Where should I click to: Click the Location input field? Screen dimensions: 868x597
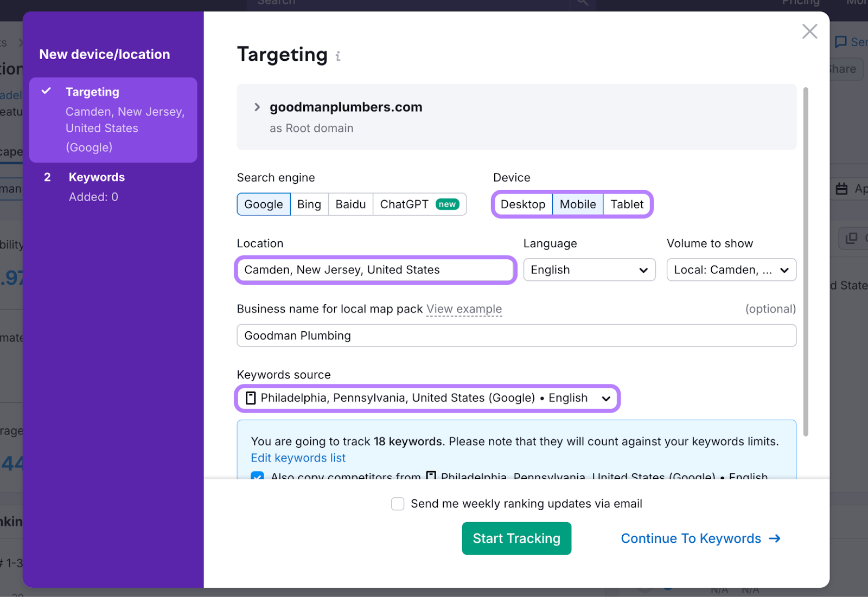[x=375, y=269]
